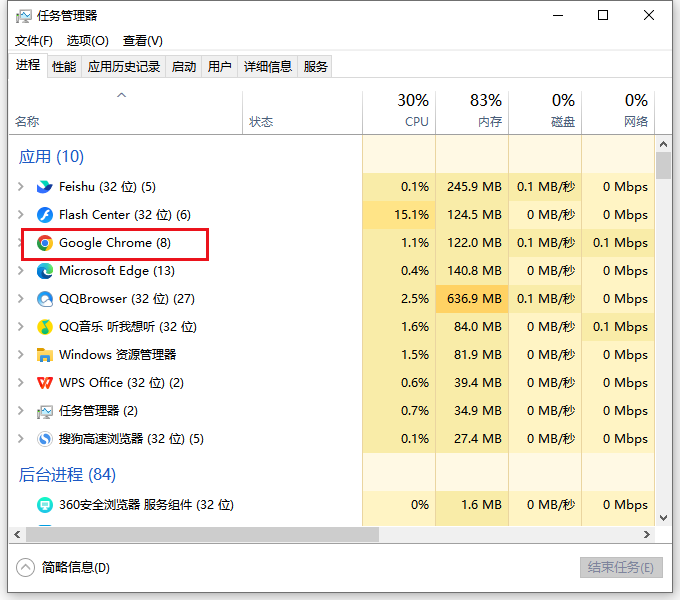Click the Flash Center app icon
This screenshot has height=600, width=680.
45,215
